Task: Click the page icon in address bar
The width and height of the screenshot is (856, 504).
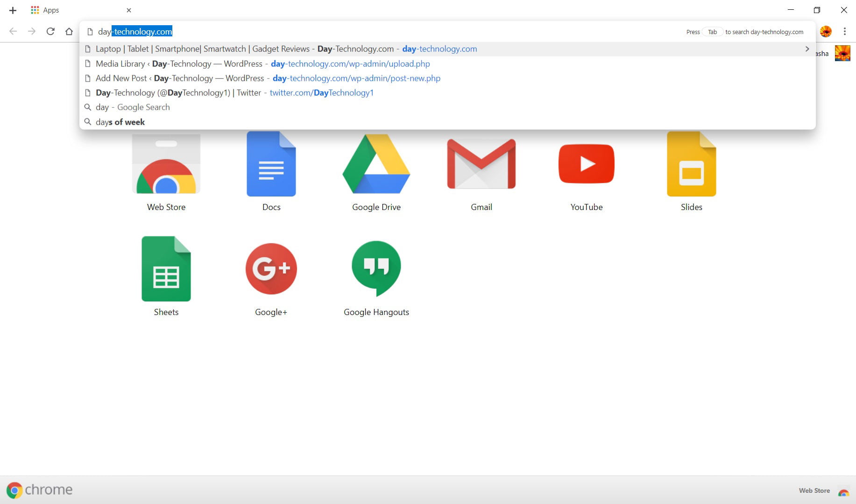Action: pos(90,32)
